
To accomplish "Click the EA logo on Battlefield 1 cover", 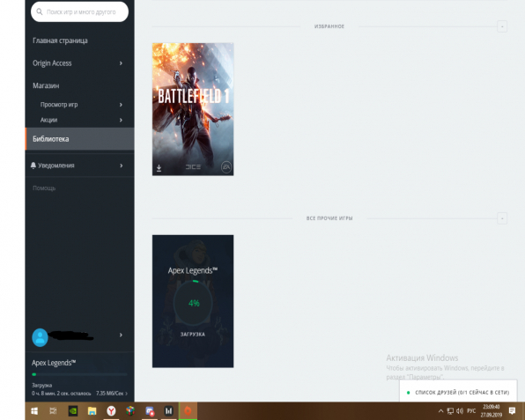I will 226,167.
